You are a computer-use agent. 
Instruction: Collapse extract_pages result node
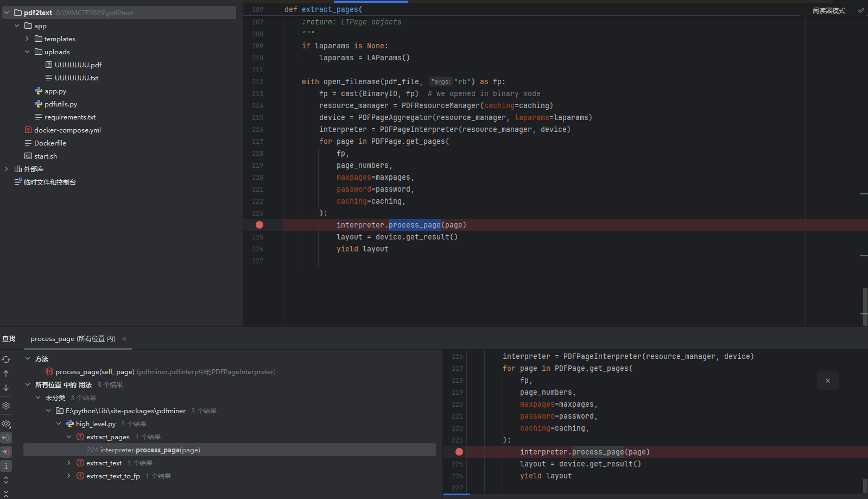tap(69, 437)
